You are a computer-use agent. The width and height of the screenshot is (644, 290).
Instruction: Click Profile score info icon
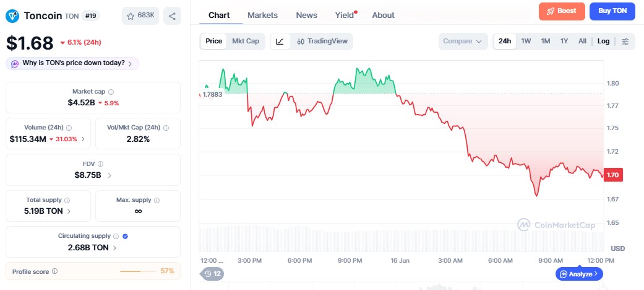click(54, 271)
